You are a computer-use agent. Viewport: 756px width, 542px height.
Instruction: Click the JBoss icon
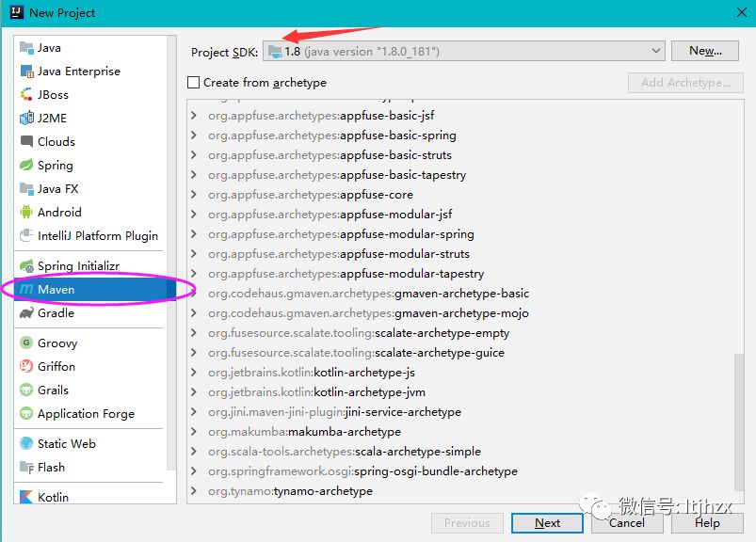tap(26, 94)
